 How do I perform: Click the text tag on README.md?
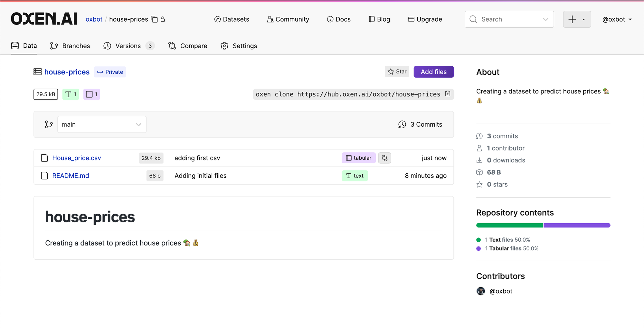355,176
